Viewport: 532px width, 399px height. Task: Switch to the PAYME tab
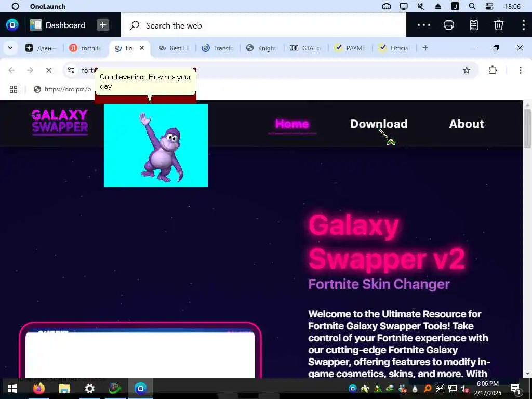350,48
